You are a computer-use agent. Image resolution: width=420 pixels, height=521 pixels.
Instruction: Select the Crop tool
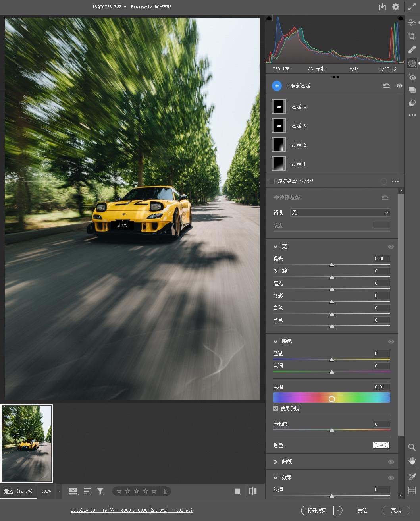(x=412, y=36)
